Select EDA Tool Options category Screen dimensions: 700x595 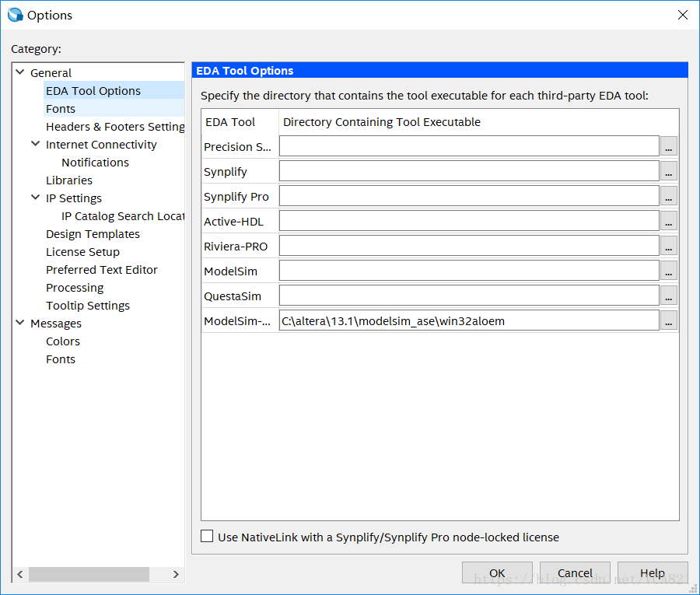[93, 91]
